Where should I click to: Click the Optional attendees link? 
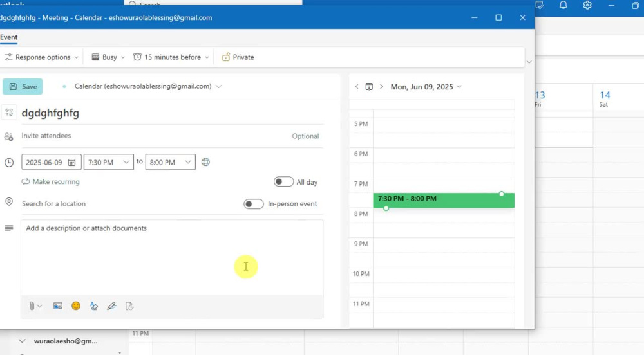coord(305,136)
